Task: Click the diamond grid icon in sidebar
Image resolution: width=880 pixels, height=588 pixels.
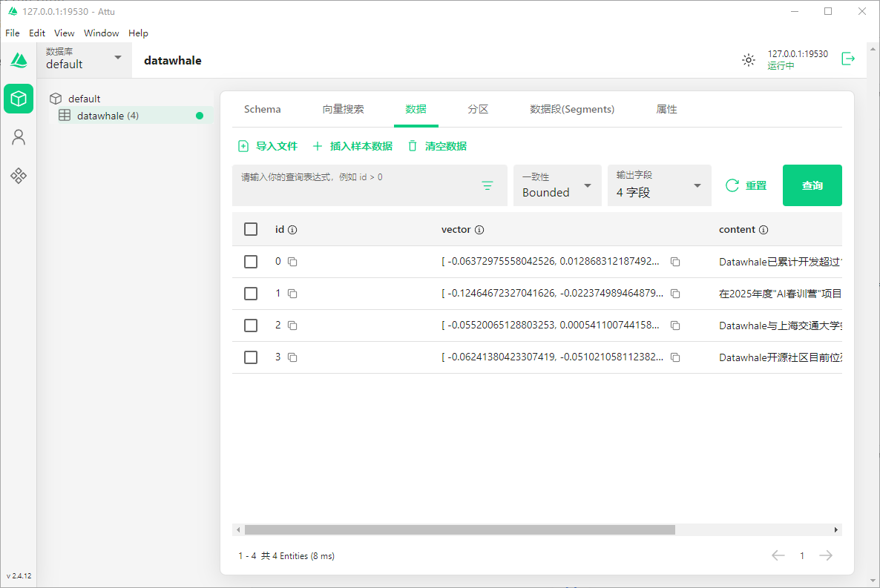Action: click(x=19, y=176)
